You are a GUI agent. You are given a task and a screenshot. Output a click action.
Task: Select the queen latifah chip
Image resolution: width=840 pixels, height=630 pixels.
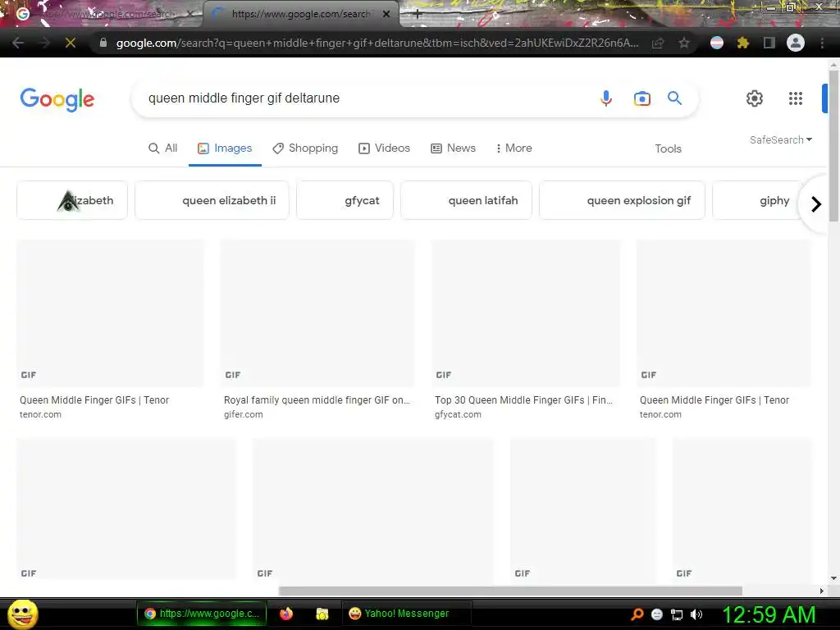click(466, 200)
